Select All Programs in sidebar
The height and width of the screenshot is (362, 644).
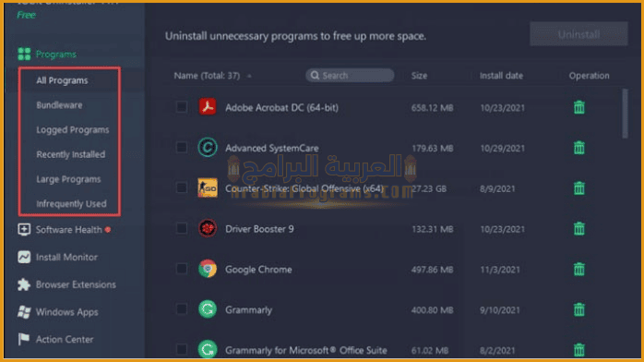point(62,80)
